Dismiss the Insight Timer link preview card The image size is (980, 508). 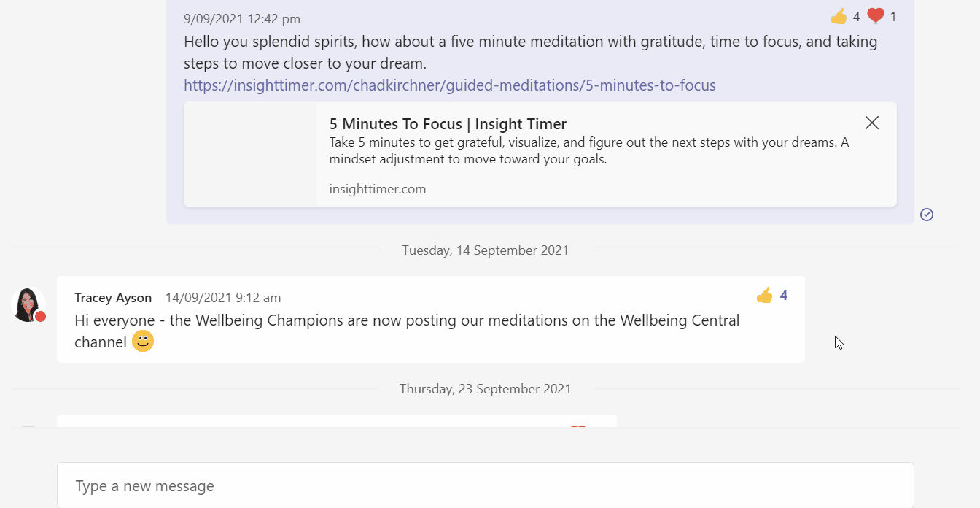(871, 123)
